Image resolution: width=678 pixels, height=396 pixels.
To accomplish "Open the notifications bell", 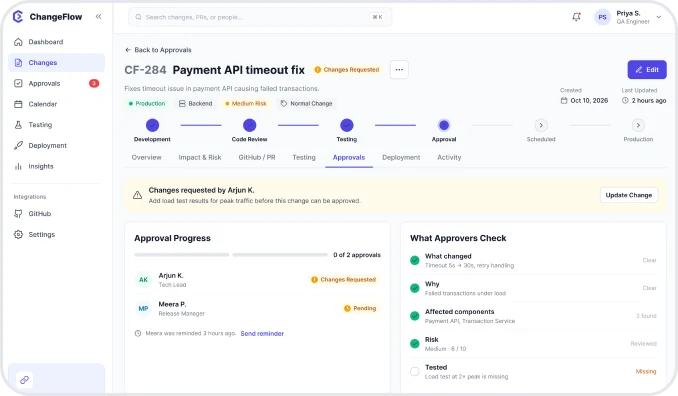I will [x=576, y=17].
